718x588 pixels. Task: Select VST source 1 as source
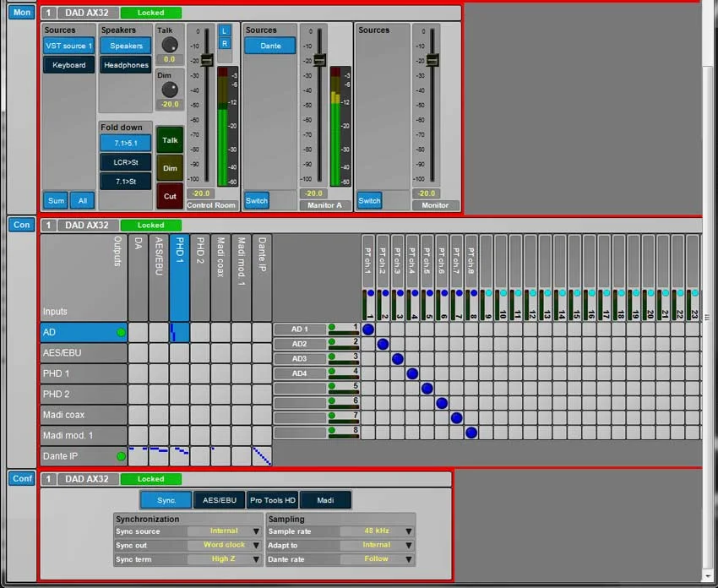68,46
